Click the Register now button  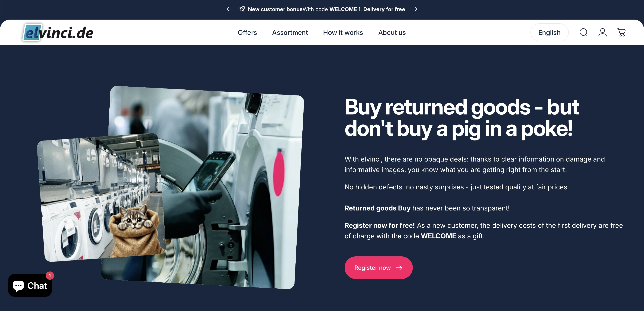(378, 268)
